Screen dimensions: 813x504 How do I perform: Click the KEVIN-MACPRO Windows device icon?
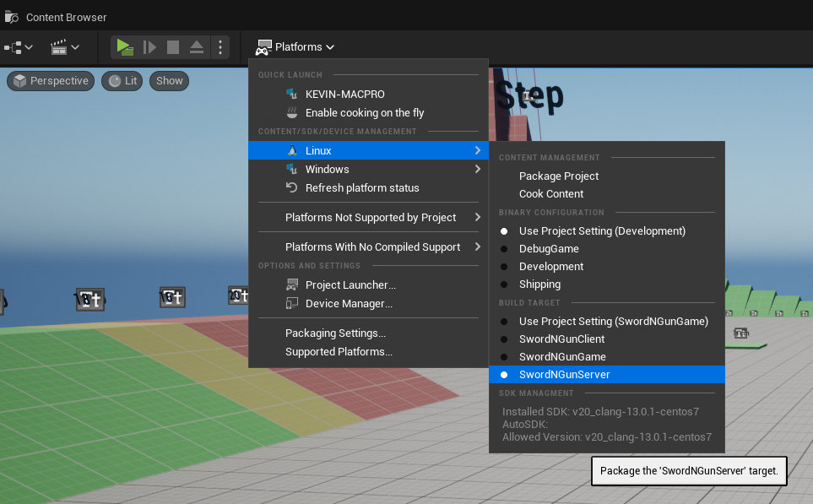click(292, 94)
